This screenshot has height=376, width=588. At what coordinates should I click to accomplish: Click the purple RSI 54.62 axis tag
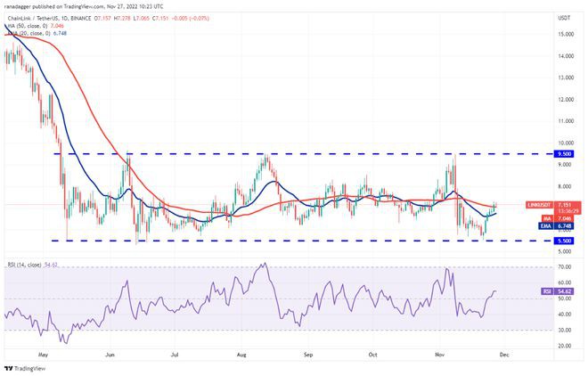(565, 290)
